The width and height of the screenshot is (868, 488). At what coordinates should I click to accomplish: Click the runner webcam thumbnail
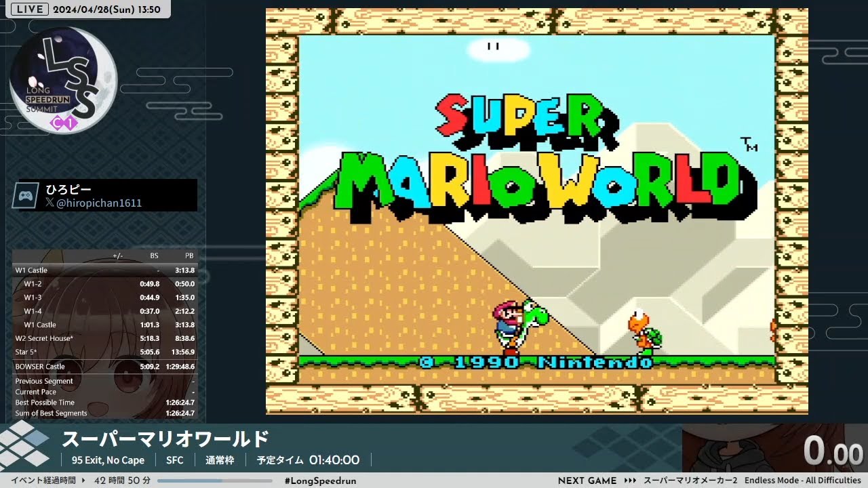741,448
